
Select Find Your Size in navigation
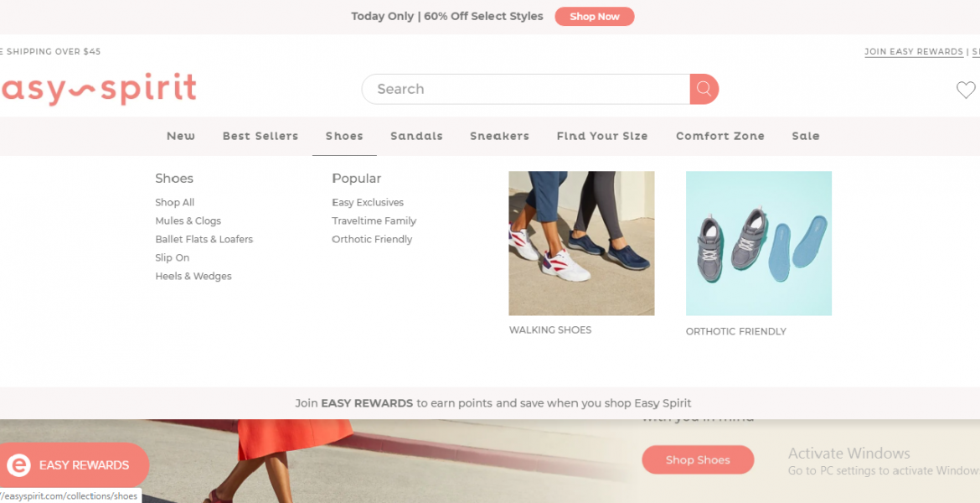tap(602, 136)
